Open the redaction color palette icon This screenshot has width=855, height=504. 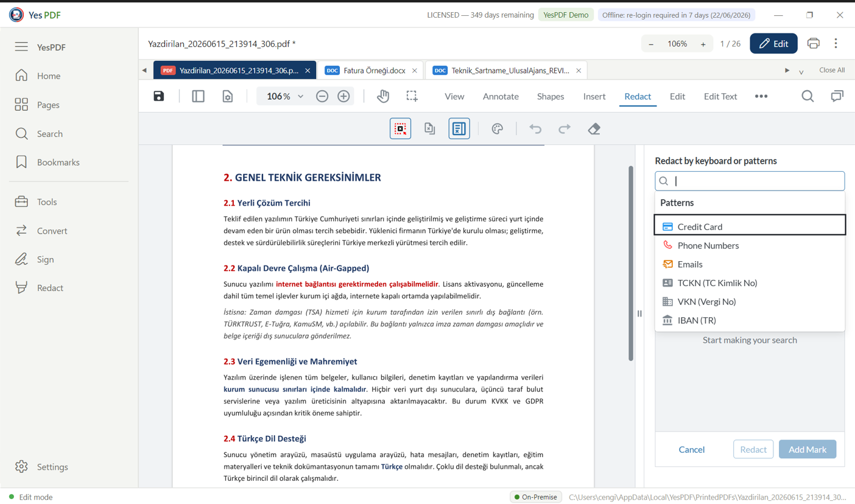497,128
